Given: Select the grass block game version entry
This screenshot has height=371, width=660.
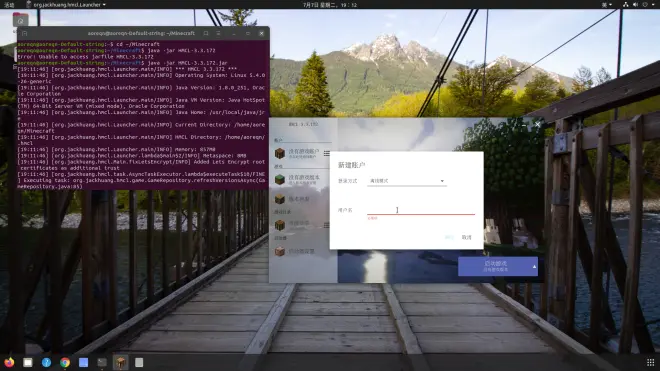Looking at the screenshot, I should (303, 180).
